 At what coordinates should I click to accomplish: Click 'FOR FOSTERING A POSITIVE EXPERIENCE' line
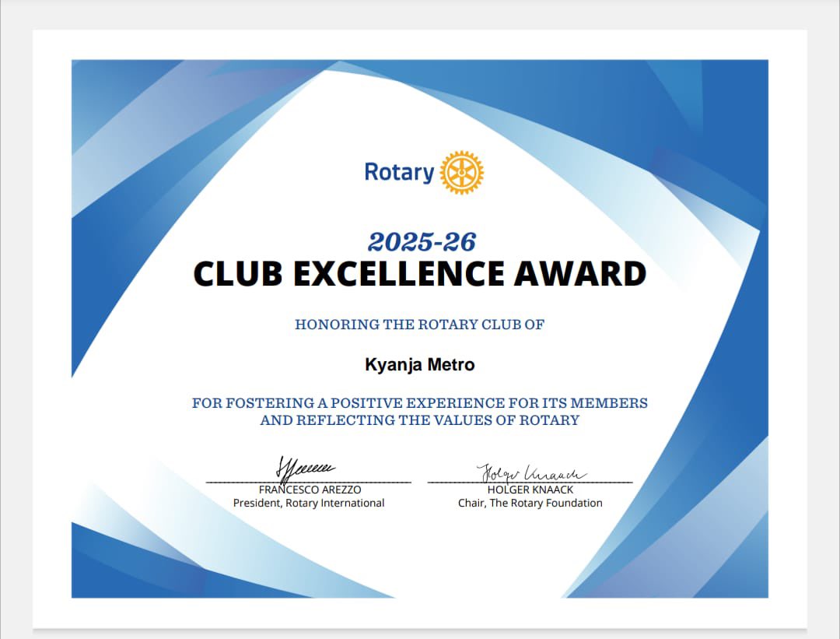(420, 402)
